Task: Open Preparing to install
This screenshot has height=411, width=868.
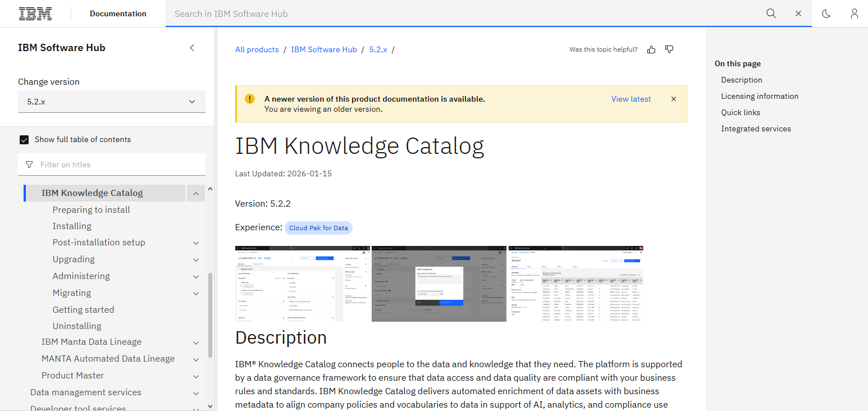Action: 92,209
